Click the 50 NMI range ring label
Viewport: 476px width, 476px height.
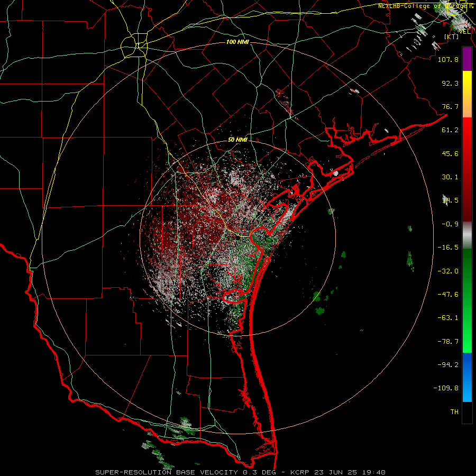[237, 140]
